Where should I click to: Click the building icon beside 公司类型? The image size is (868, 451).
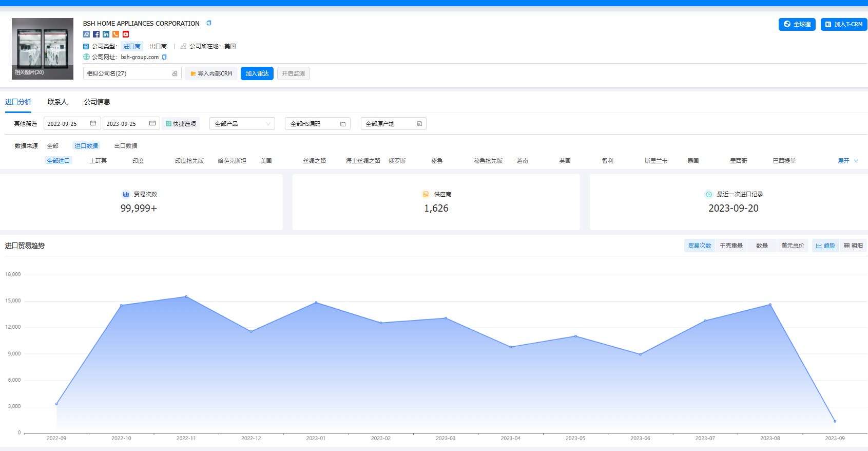pos(86,46)
